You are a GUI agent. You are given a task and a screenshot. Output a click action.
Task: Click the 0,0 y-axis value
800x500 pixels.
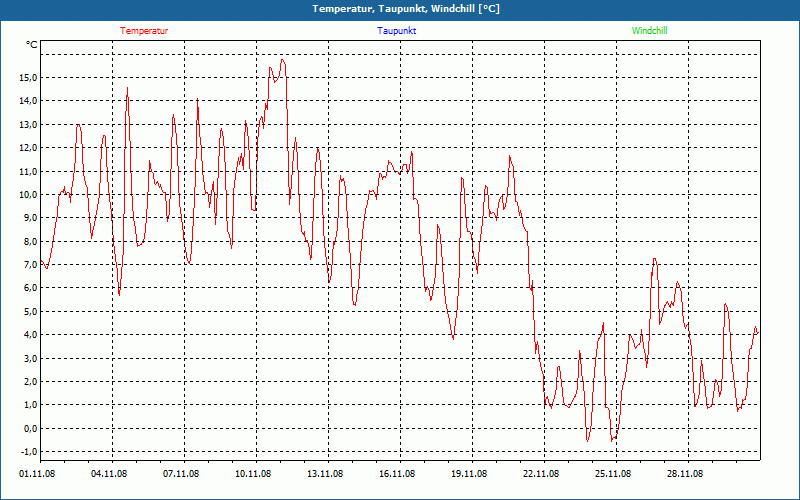tap(30, 428)
